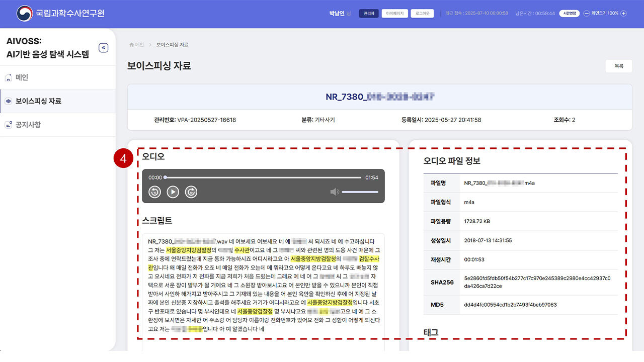
Task: Click the 메인 sidebar icon
Action: (8, 78)
